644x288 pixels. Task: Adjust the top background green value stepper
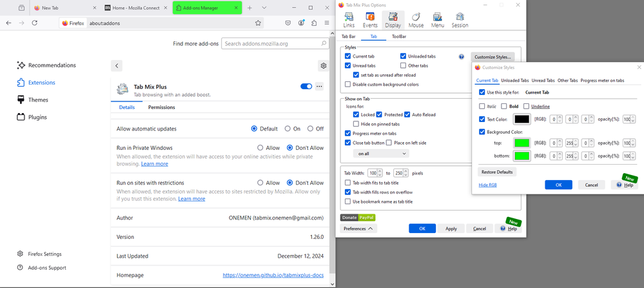tap(576, 143)
